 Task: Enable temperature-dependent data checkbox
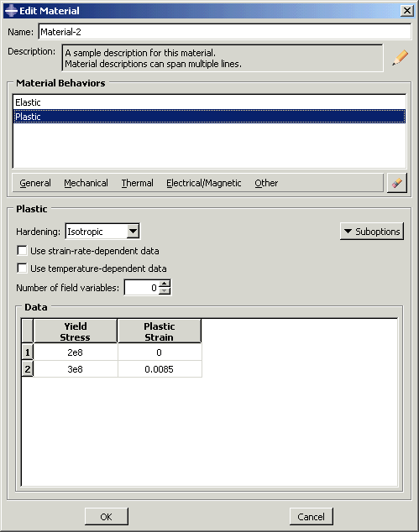pyautogui.click(x=22, y=269)
